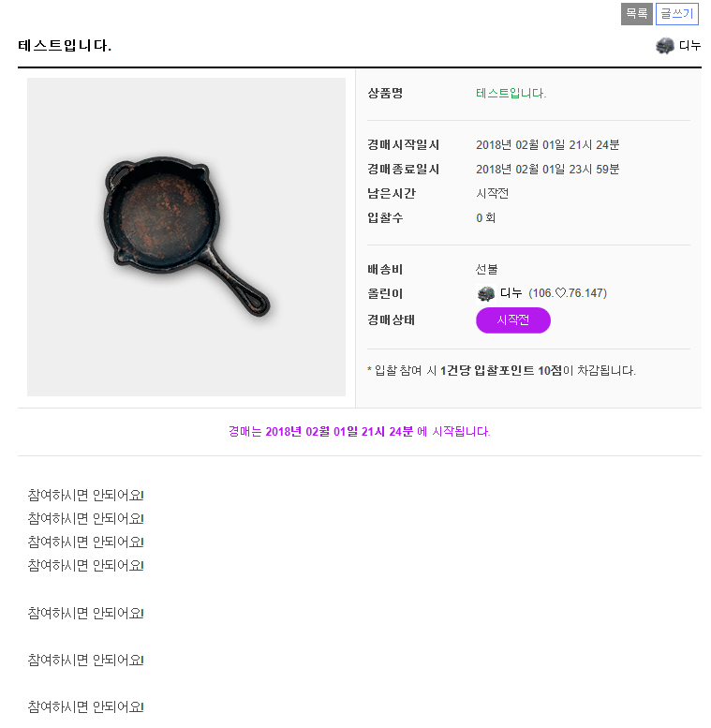The image size is (711, 728).
Task: Click the 디누 name in 올린이 row
Action: click(x=511, y=293)
